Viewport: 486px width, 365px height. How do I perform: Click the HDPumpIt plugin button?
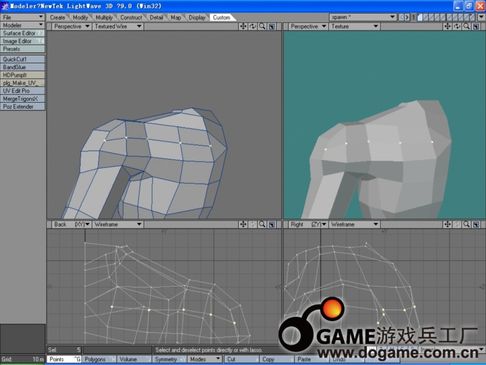[x=22, y=75]
